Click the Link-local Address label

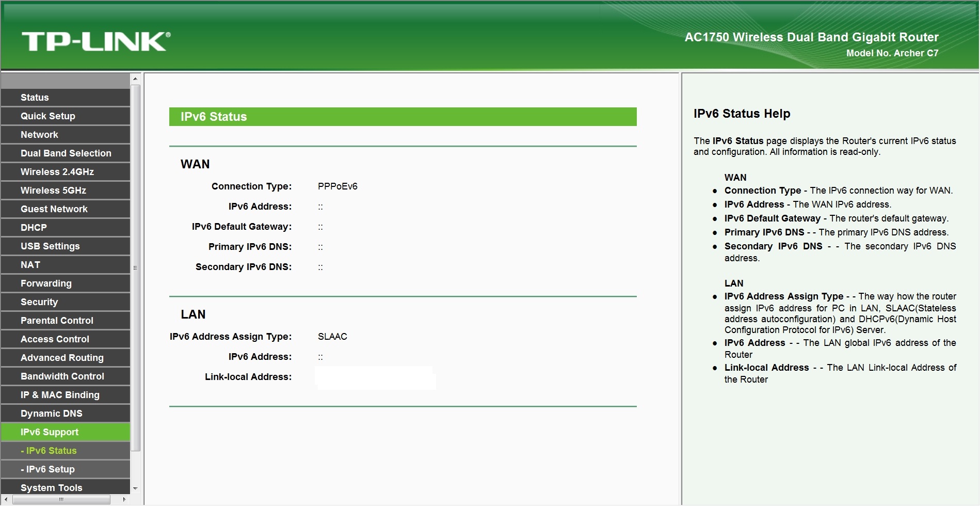pyautogui.click(x=248, y=377)
